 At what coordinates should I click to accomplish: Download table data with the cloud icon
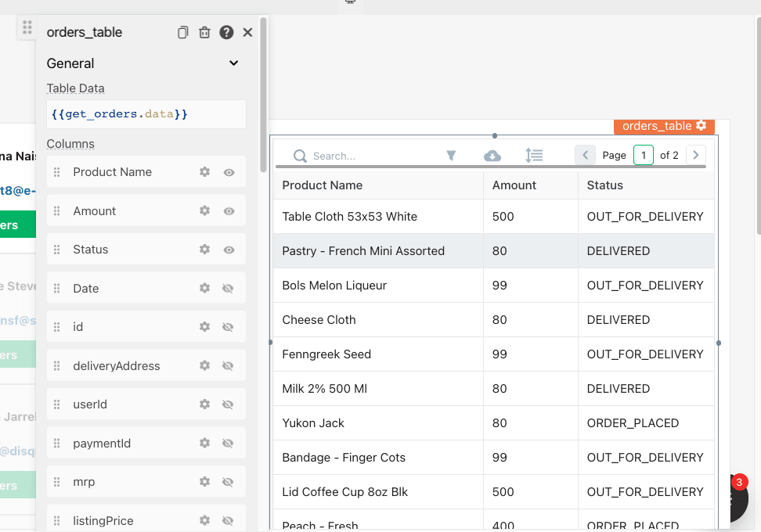pos(492,156)
